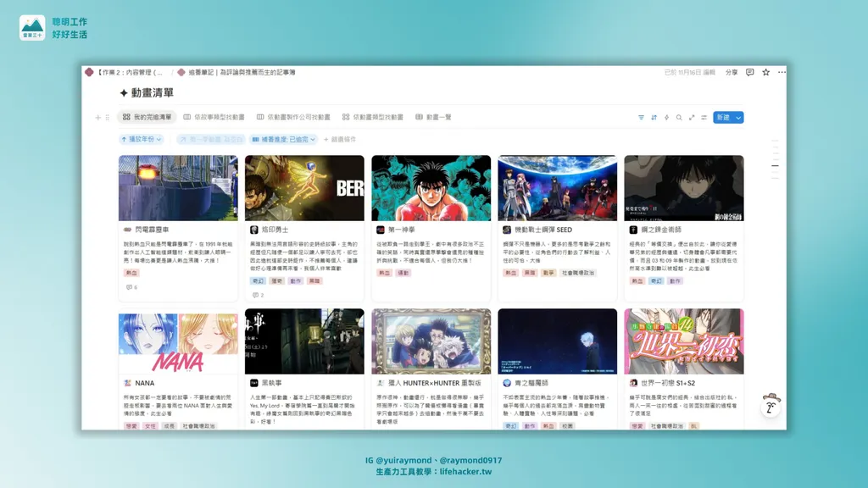Image resolution: width=868 pixels, height=488 pixels.
Task: Click the 熱血 tag on 第一神拳 card
Action: pos(384,273)
